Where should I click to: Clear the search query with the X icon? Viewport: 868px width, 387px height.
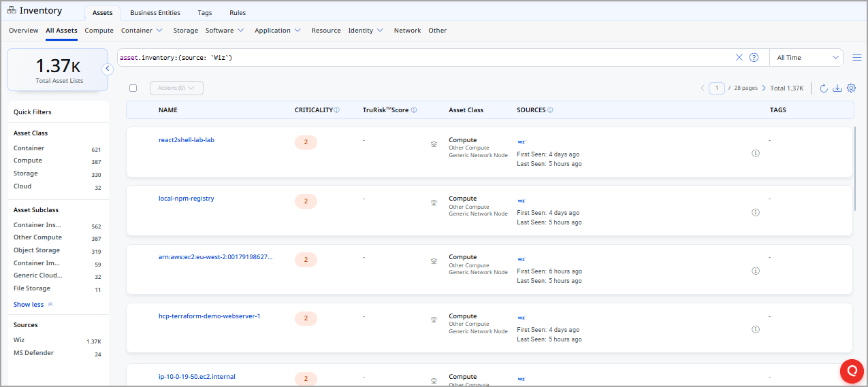coord(739,58)
